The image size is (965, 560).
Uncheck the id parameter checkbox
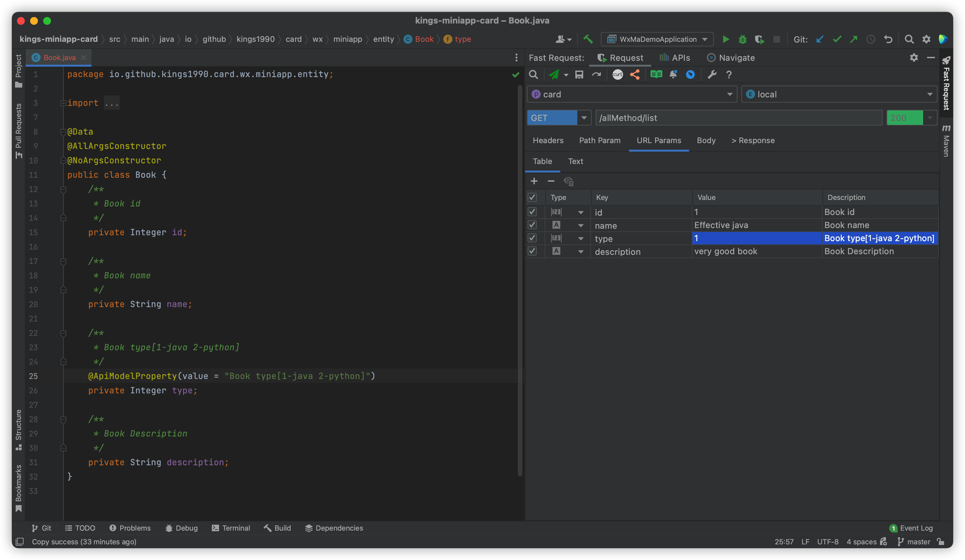pyautogui.click(x=532, y=212)
